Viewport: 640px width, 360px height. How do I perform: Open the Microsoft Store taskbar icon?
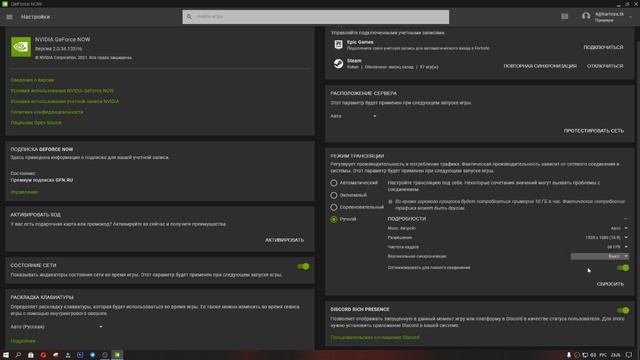[x=30, y=355]
